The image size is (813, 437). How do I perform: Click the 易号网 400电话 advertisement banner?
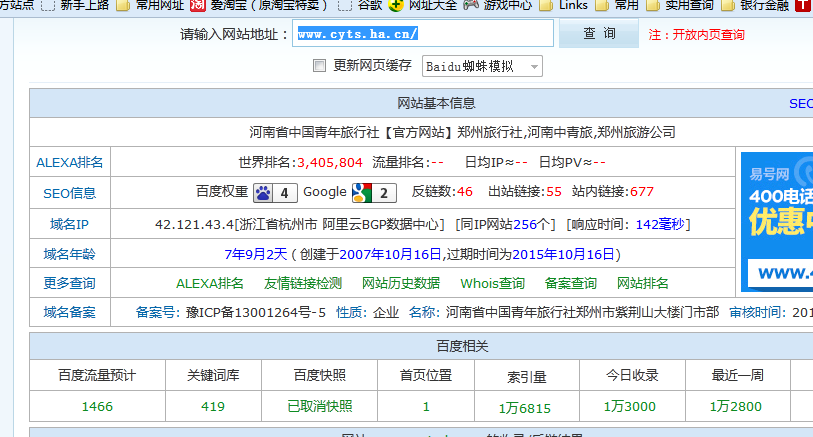coord(776,220)
